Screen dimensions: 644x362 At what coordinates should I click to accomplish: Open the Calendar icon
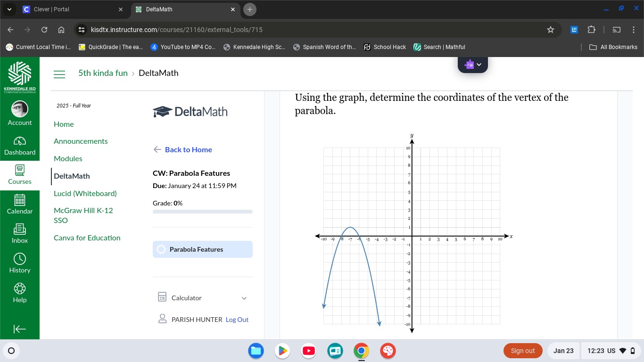20,205
